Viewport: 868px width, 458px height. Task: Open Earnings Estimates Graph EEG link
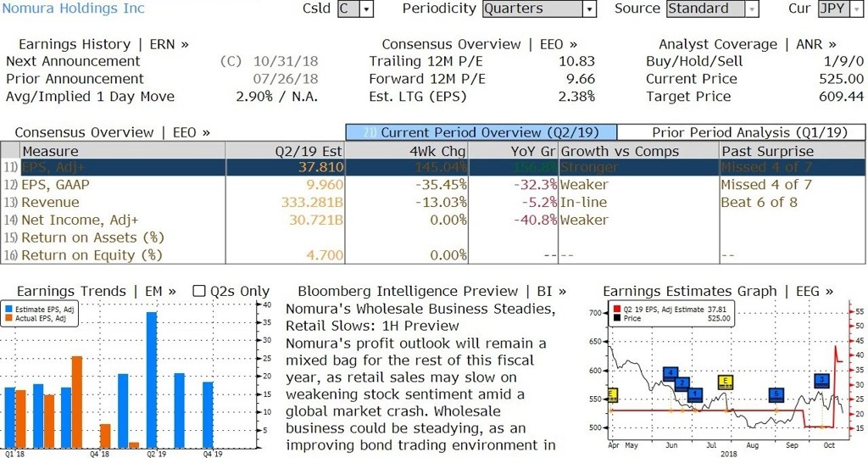pyautogui.click(x=718, y=291)
